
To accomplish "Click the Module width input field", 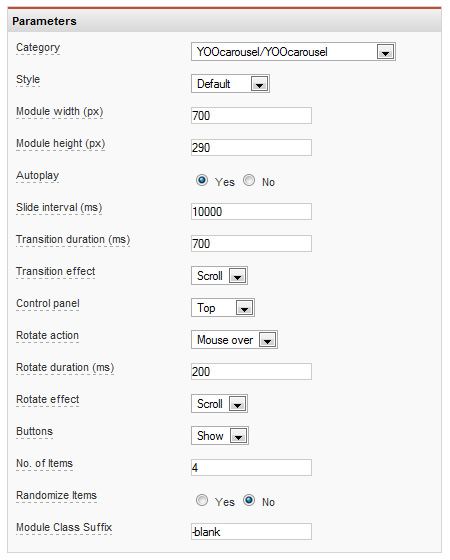I will [x=251, y=115].
